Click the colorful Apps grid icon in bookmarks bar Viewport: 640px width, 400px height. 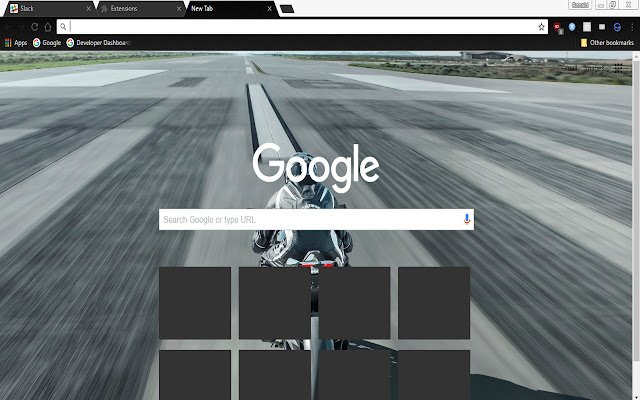click(x=8, y=43)
